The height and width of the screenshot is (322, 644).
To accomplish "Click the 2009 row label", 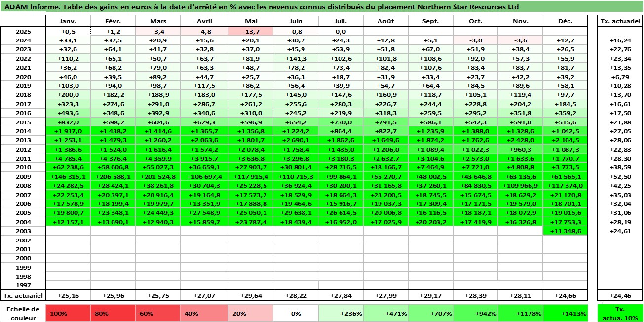I will (23, 176).
